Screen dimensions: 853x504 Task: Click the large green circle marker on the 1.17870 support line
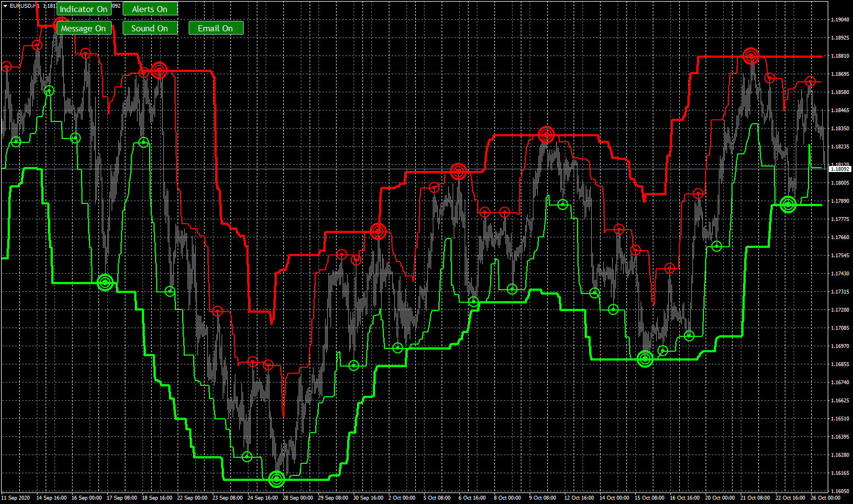[788, 204]
